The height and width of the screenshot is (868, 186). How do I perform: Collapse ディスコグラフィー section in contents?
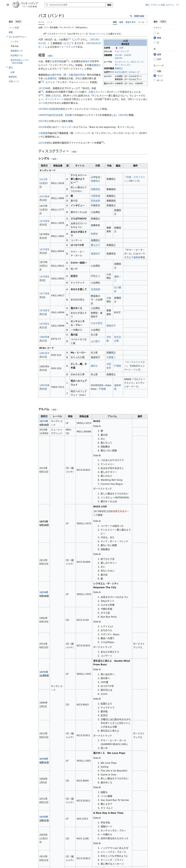[x=7, y=37]
